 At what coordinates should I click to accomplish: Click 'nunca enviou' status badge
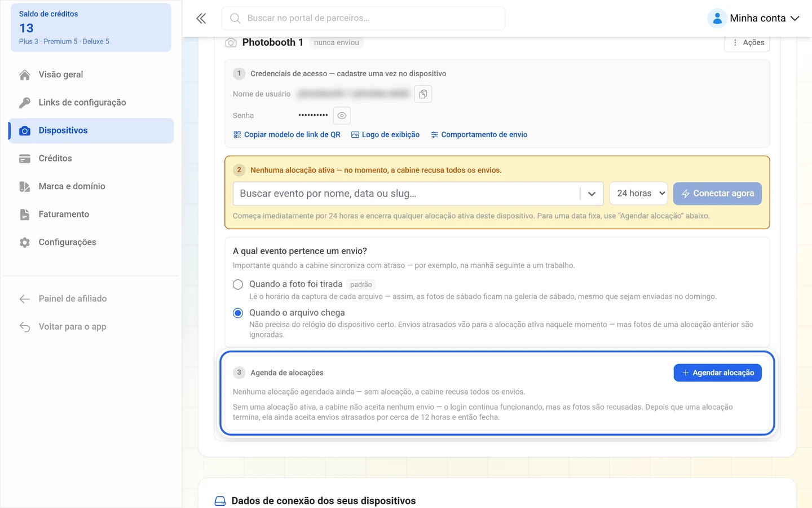click(x=337, y=42)
